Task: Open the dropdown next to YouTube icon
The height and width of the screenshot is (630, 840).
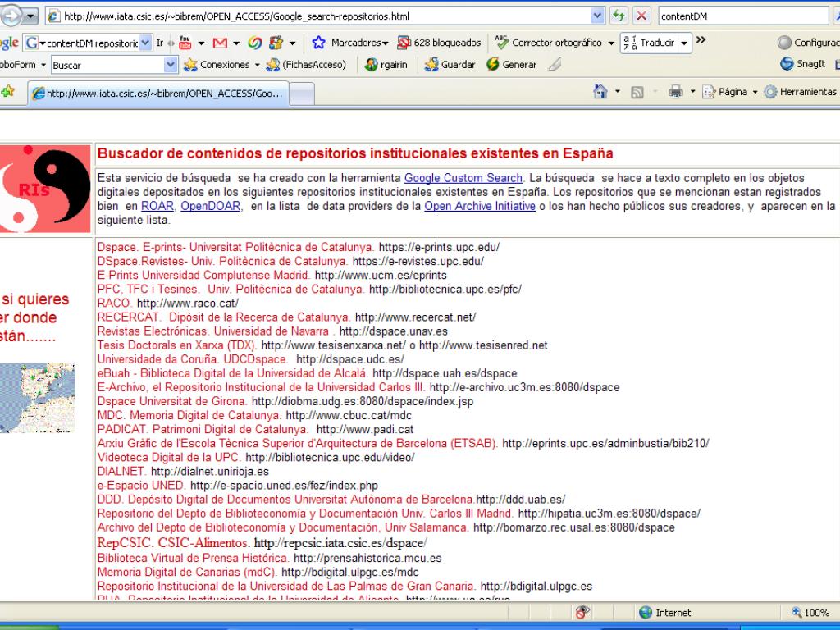Action: coord(201,43)
